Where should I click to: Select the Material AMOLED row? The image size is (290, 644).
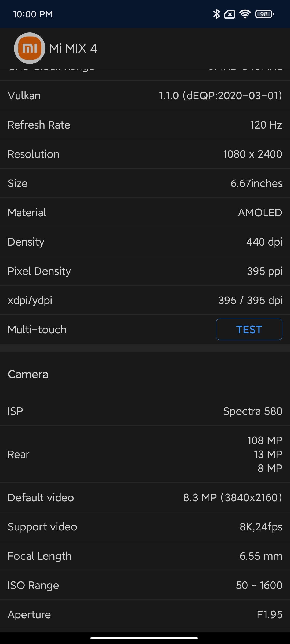point(145,213)
